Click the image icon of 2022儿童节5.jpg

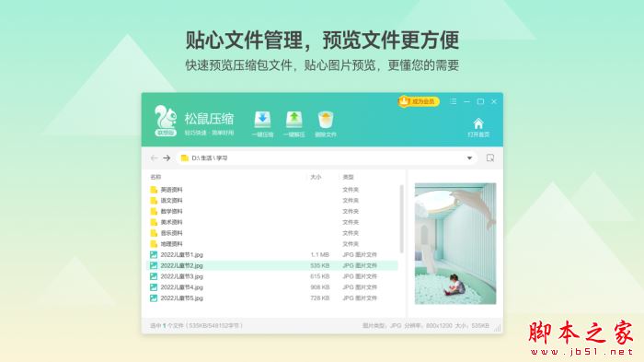point(154,298)
